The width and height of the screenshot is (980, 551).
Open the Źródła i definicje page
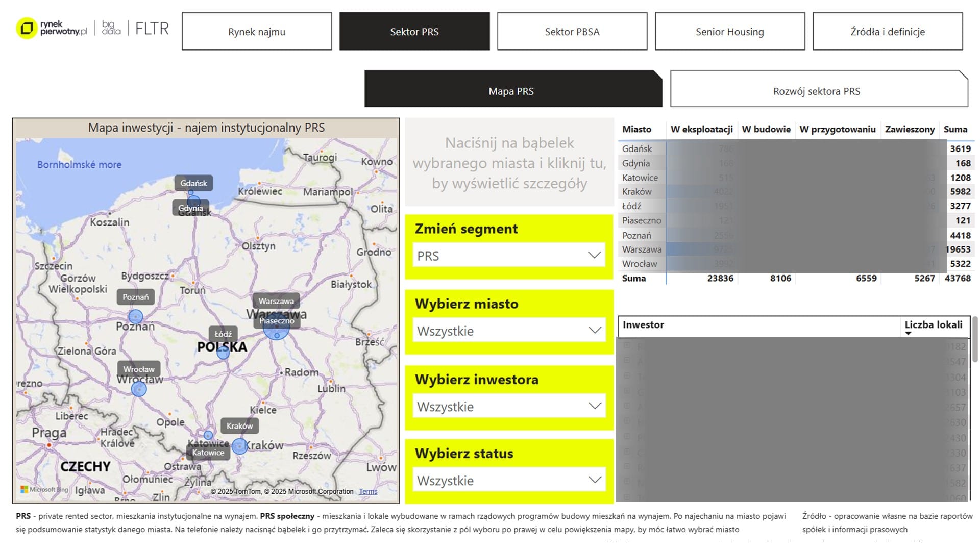click(x=887, y=32)
